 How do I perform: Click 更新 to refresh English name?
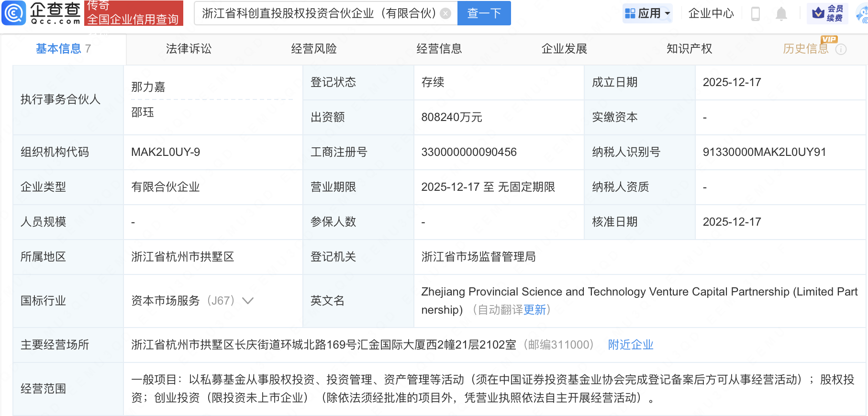(534, 310)
